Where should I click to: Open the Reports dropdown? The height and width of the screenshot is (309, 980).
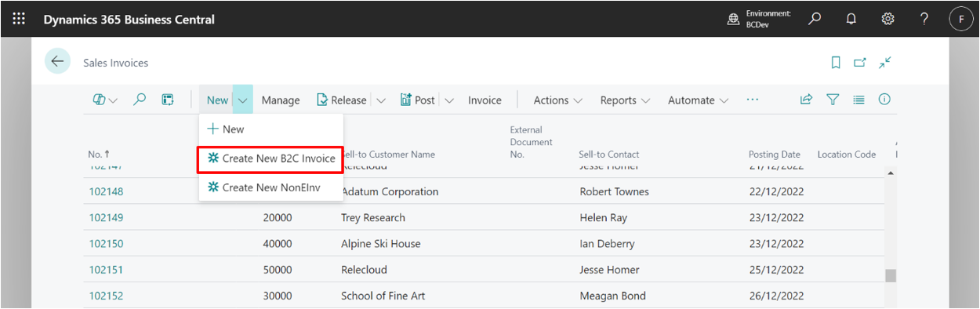625,100
